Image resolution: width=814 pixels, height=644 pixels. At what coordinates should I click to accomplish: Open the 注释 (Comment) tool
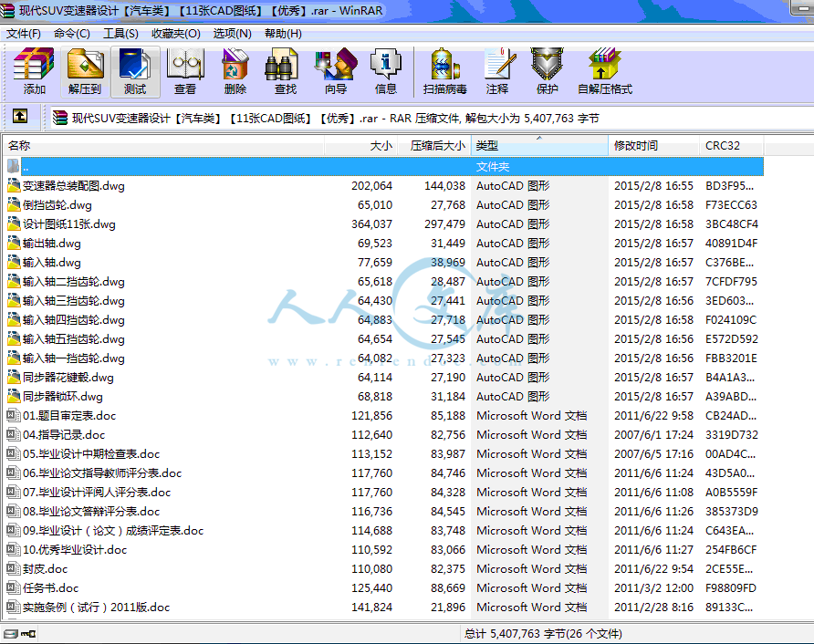click(497, 72)
